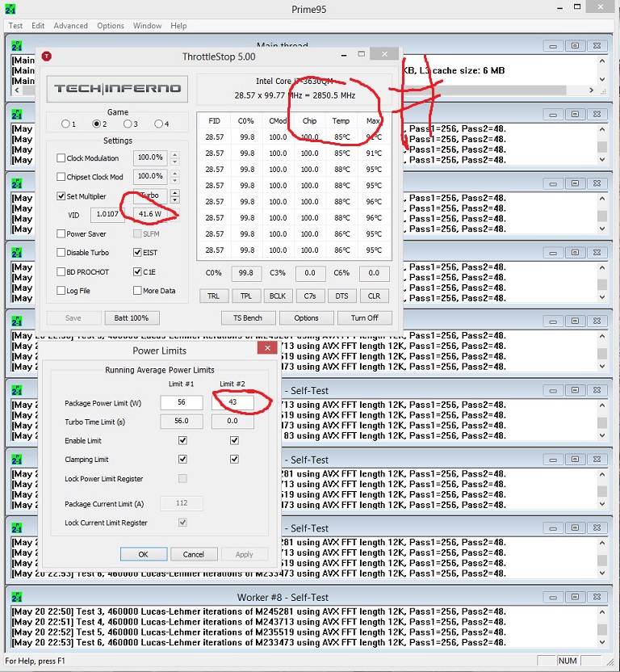Click the Turn Off button
Screen dimensions: 620x672
click(365, 318)
